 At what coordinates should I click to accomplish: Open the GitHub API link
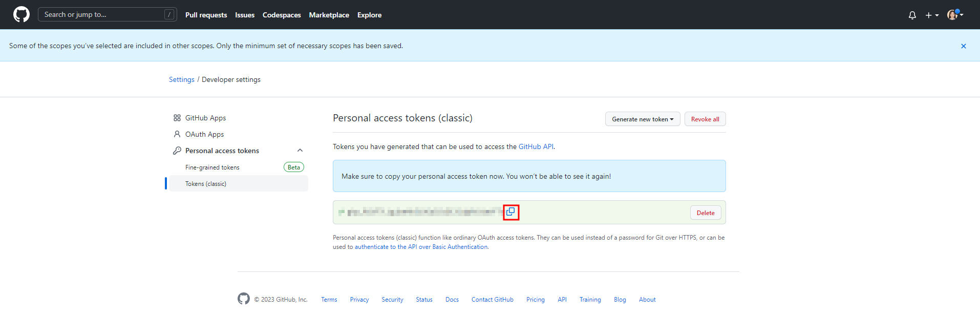pyautogui.click(x=536, y=146)
